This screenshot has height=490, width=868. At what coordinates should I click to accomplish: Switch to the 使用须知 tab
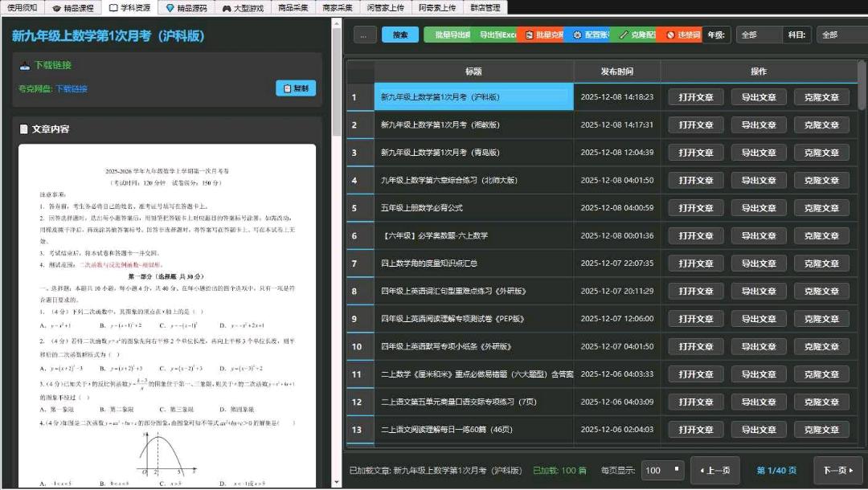24,8
